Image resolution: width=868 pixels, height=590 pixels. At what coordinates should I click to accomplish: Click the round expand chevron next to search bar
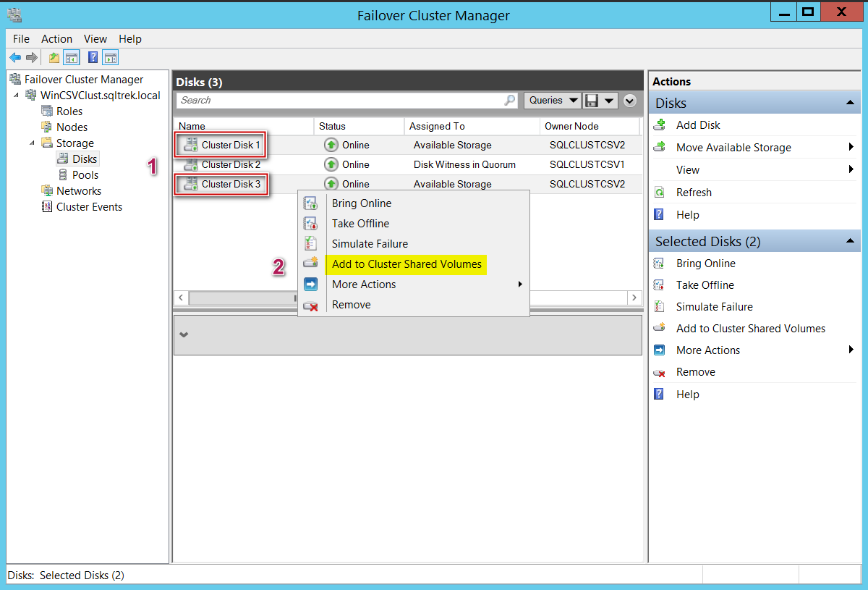[x=629, y=101]
